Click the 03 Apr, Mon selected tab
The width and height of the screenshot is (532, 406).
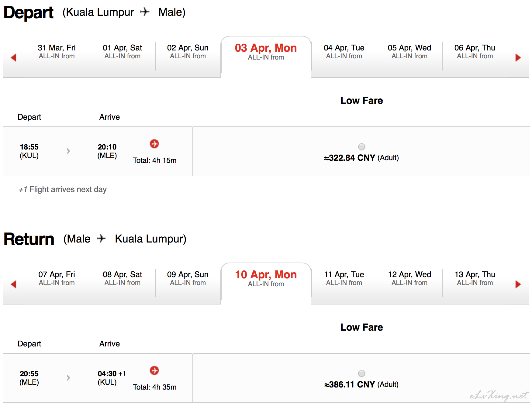[x=266, y=52]
